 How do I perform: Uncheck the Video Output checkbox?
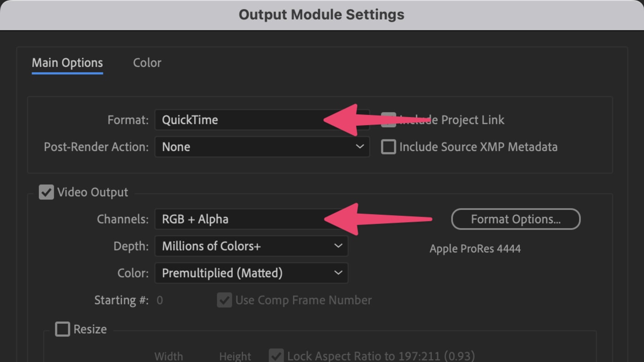pos(46,192)
